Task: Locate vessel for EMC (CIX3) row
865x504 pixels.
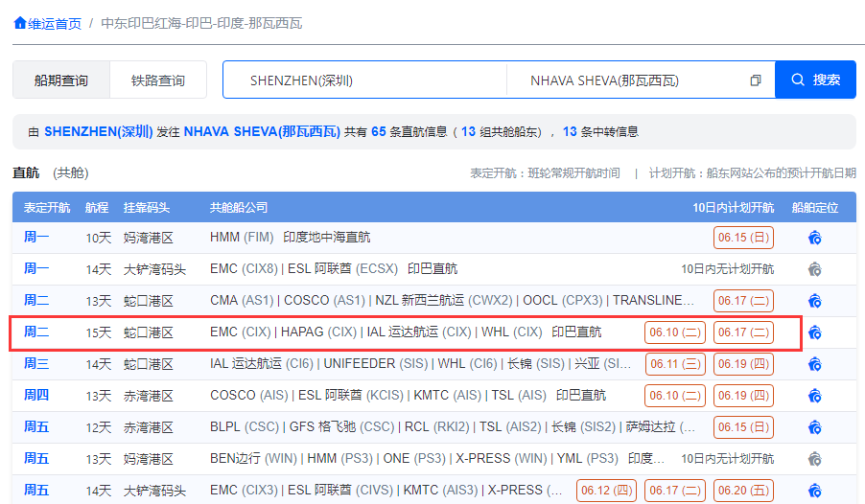Action: pos(815,491)
